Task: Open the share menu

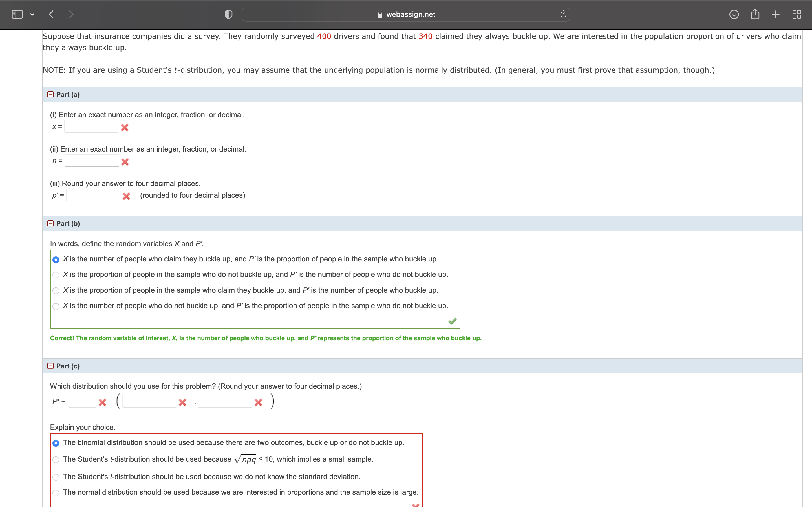Action: coord(755,14)
